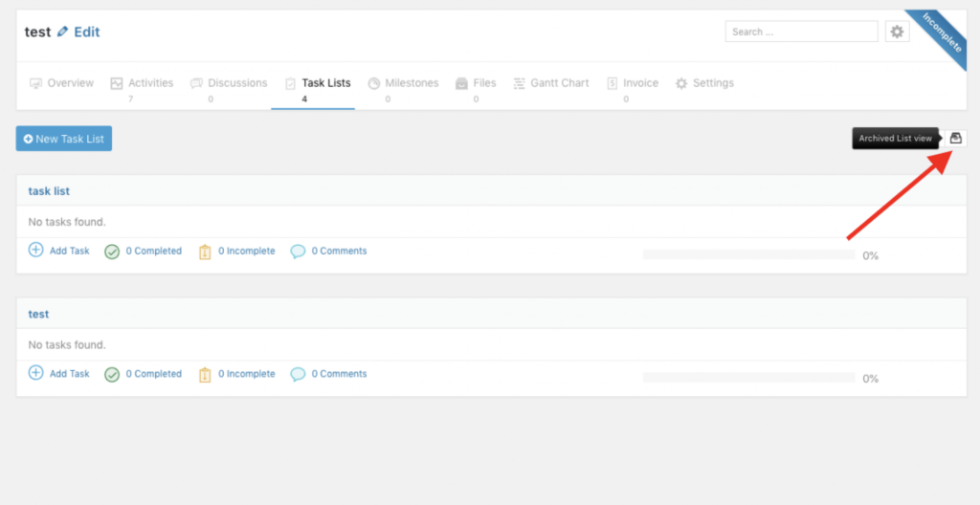Click orange incomplete icon in 'test' list section
Image resolution: width=980 pixels, height=505 pixels.
[x=205, y=374]
